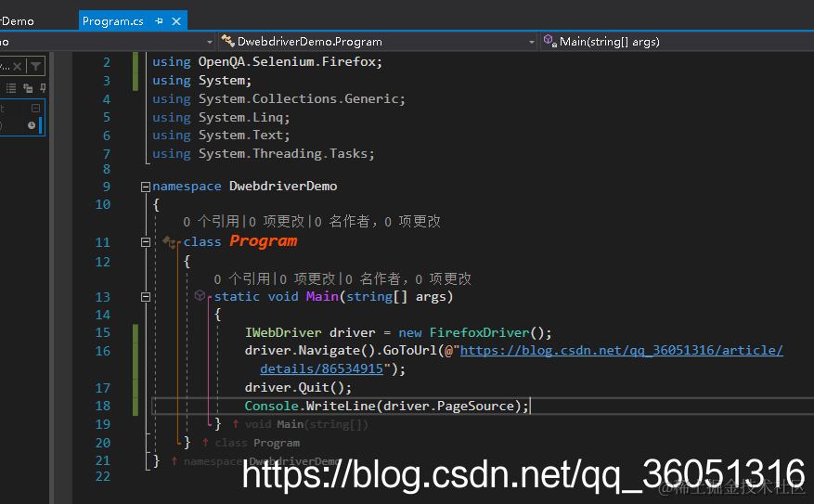Click the filter funnel icon
Viewport: 814px width, 504px height.
click(x=36, y=66)
